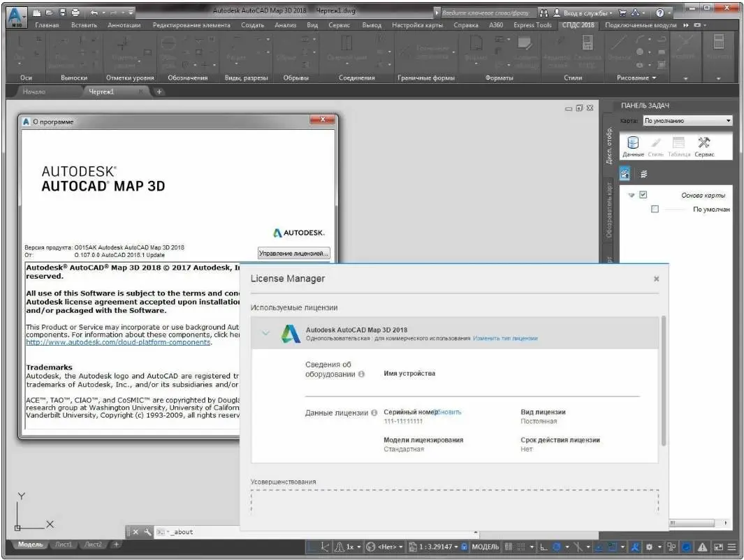Click the task pane horizontal scrollbar
This screenshot has height=560, width=744.
[692, 523]
